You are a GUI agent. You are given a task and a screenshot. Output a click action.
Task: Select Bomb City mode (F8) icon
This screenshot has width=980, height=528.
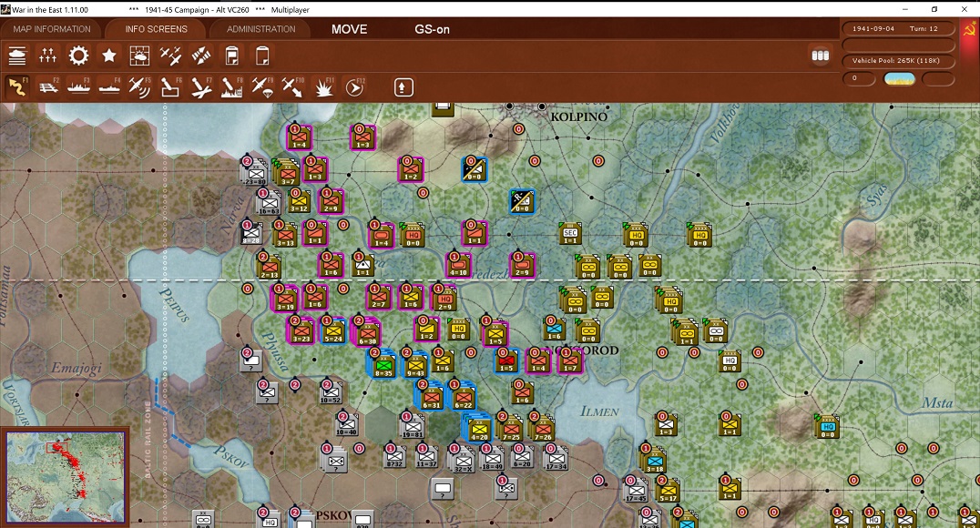click(x=231, y=87)
